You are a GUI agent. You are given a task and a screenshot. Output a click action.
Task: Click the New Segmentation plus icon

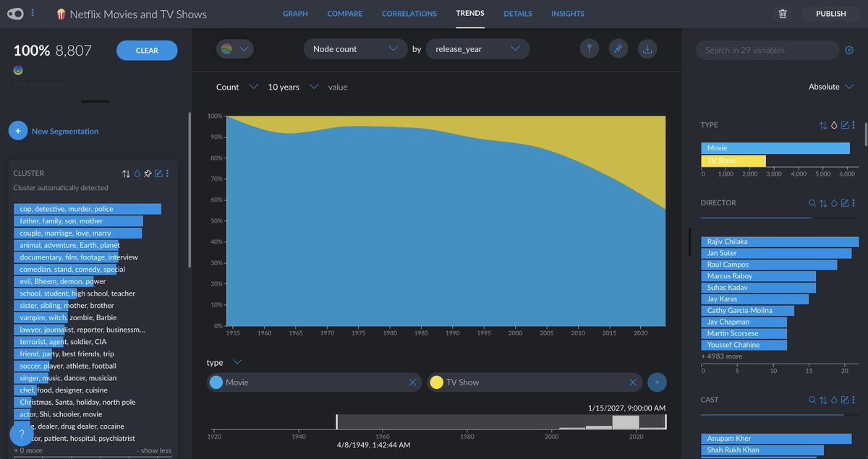point(18,131)
